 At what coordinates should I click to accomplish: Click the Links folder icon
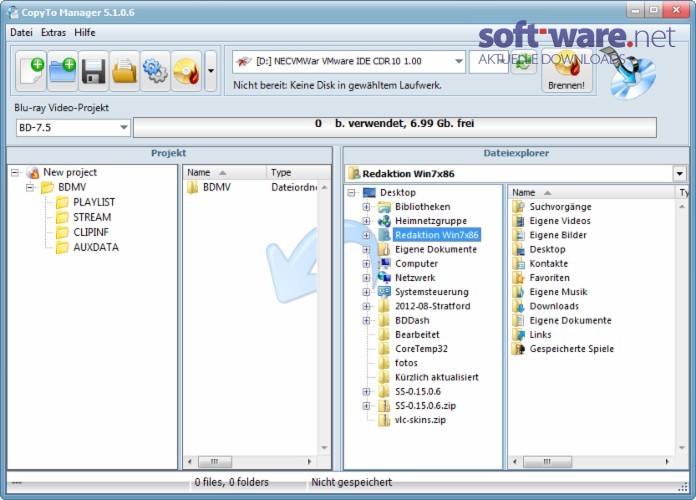pyautogui.click(x=518, y=335)
